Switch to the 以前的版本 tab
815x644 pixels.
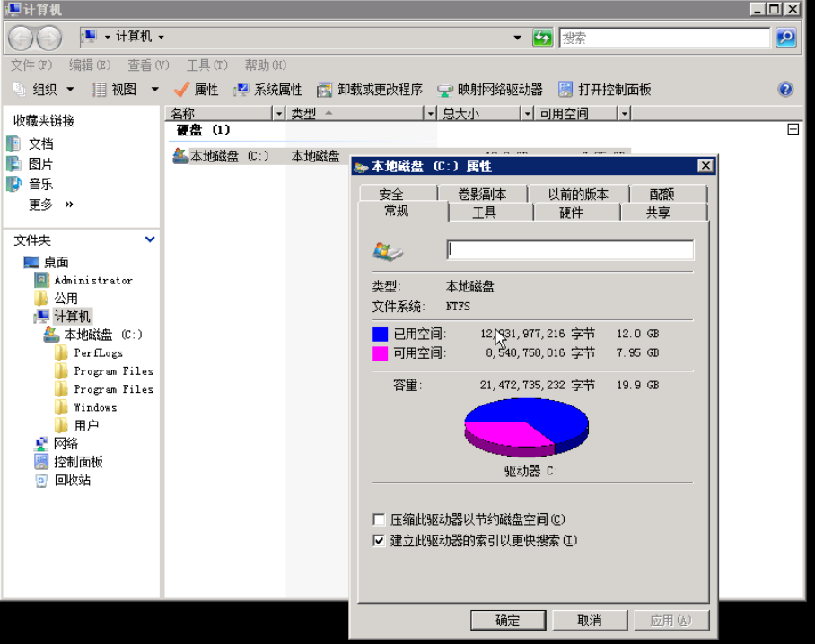578,193
